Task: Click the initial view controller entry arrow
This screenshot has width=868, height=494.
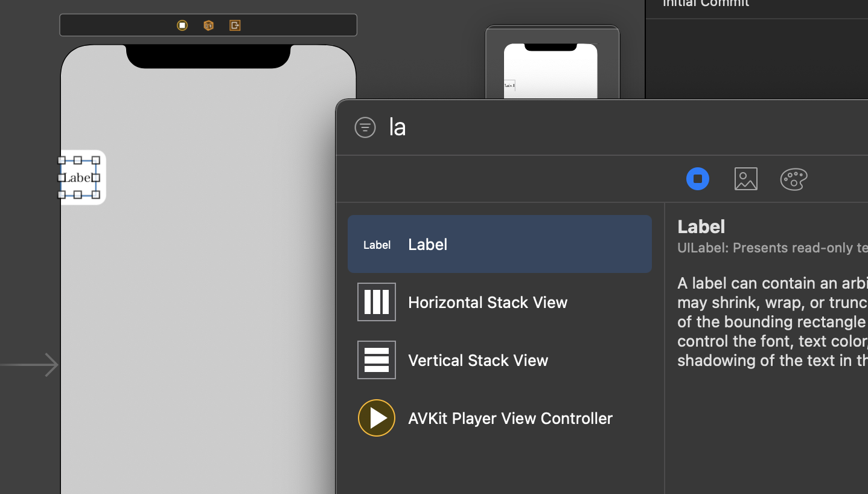Action: pos(29,365)
